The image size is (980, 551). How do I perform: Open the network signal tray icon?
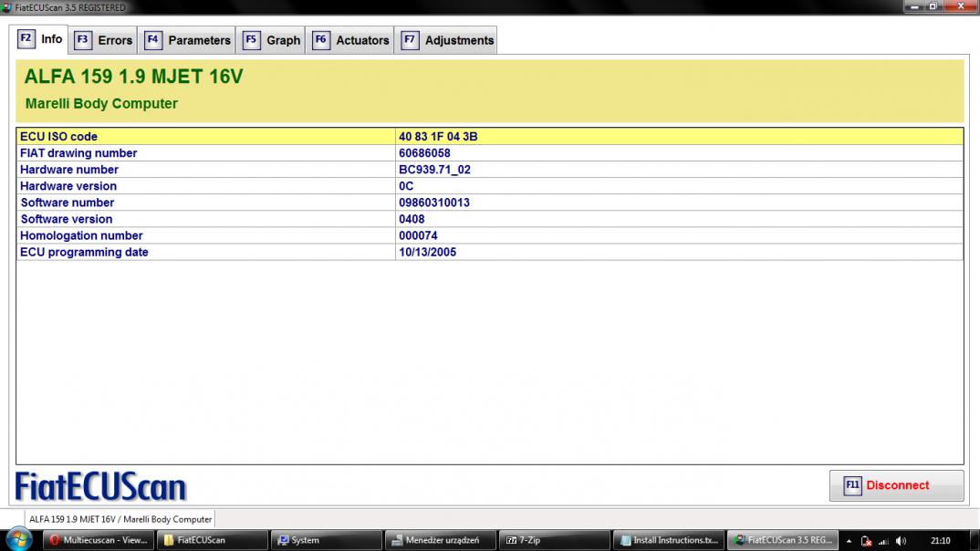(x=883, y=541)
